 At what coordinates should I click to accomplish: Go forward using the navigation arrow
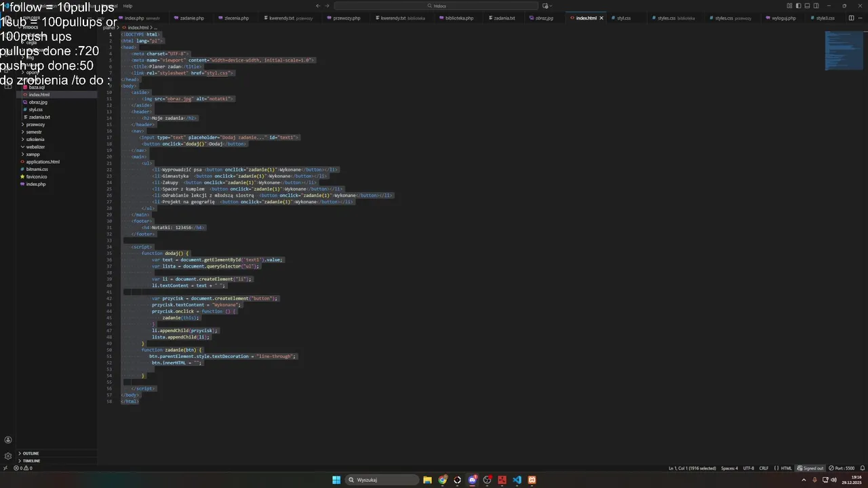[x=328, y=5]
